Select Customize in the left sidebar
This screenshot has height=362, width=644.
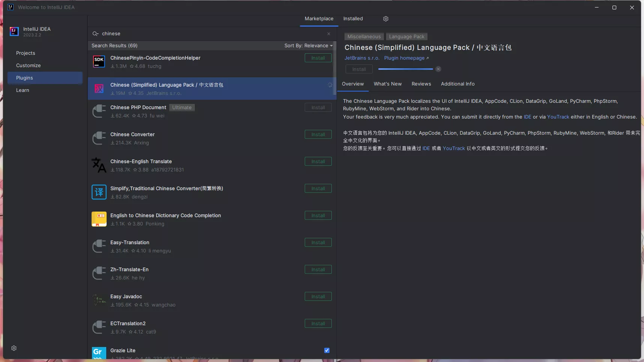[x=29, y=66]
